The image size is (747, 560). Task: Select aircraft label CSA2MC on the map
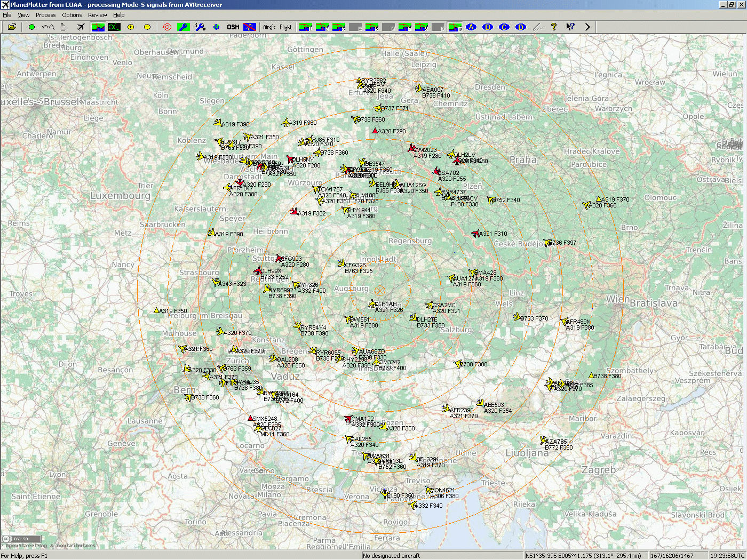pyautogui.click(x=444, y=306)
